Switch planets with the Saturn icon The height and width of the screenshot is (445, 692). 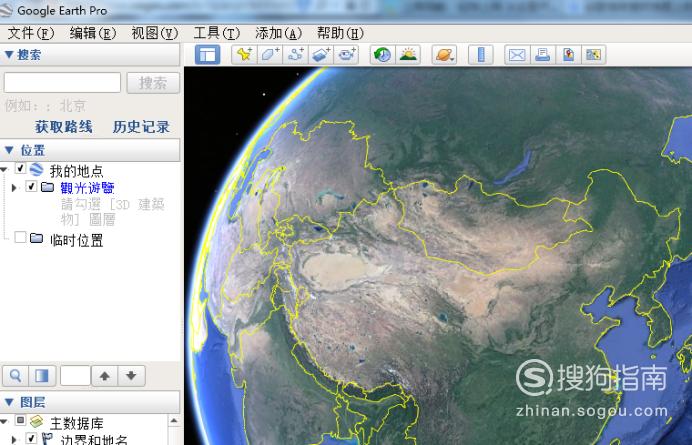pos(444,55)
